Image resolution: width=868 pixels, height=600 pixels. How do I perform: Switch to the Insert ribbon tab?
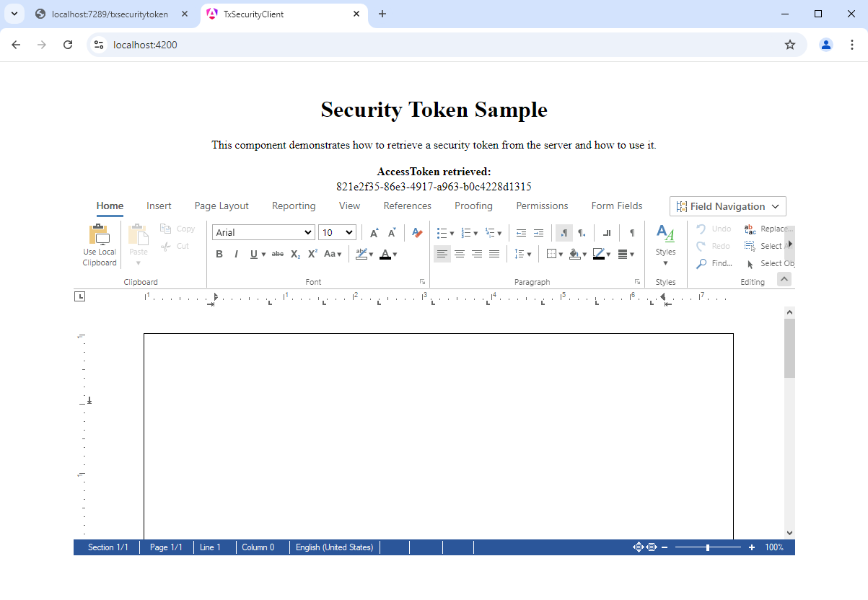[159, 206]
